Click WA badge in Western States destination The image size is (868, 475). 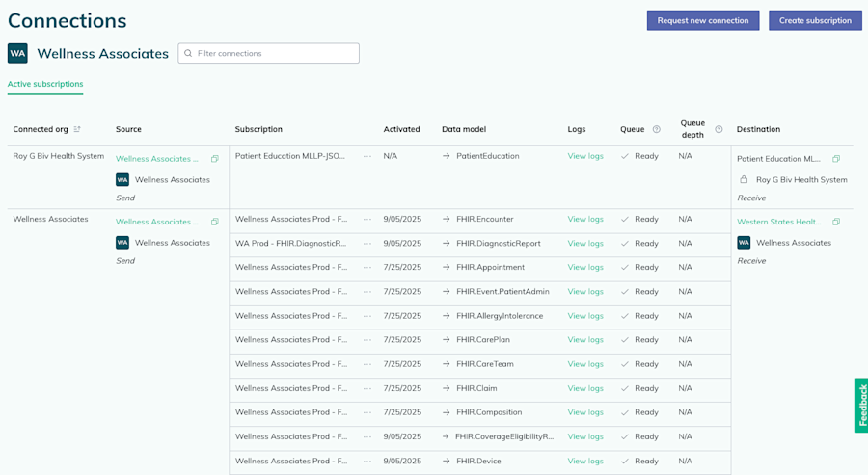[x=744, y=243]
